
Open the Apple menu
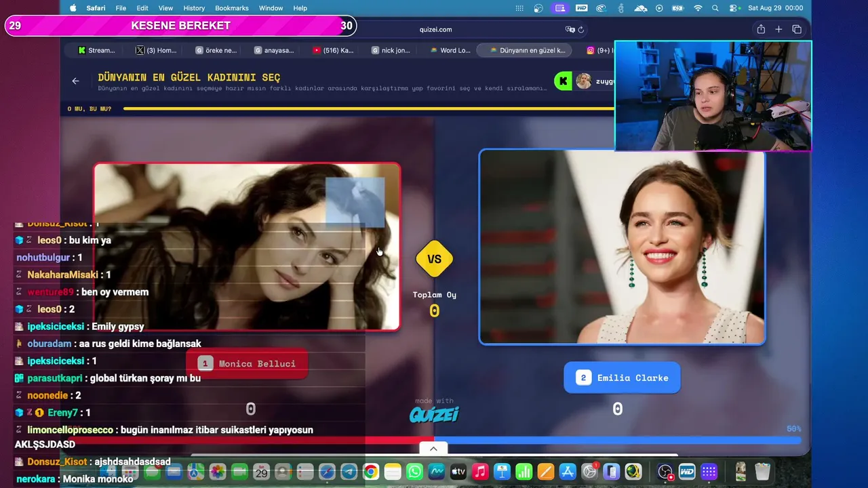[73, 8]
